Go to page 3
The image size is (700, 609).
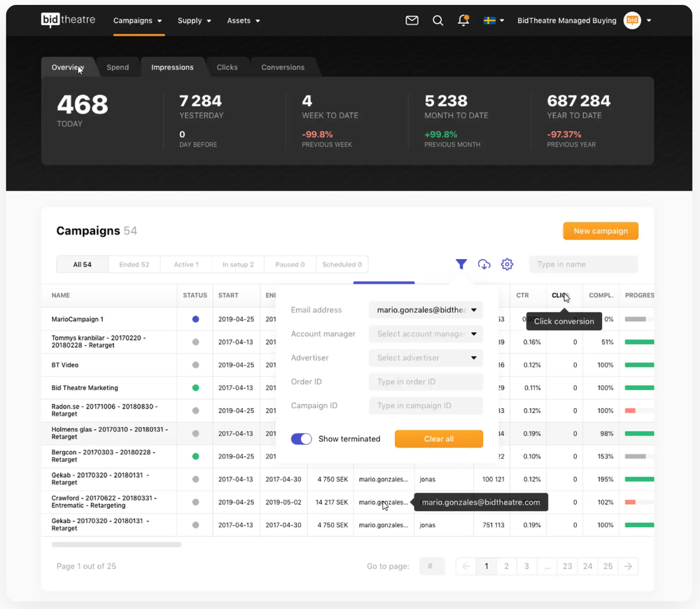click(x=527, y=566)
